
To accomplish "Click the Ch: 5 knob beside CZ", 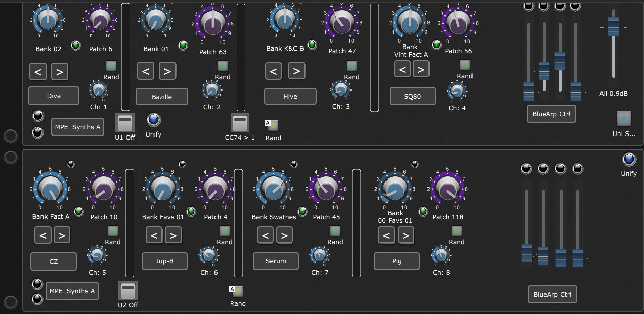I will tap(98, 255).
